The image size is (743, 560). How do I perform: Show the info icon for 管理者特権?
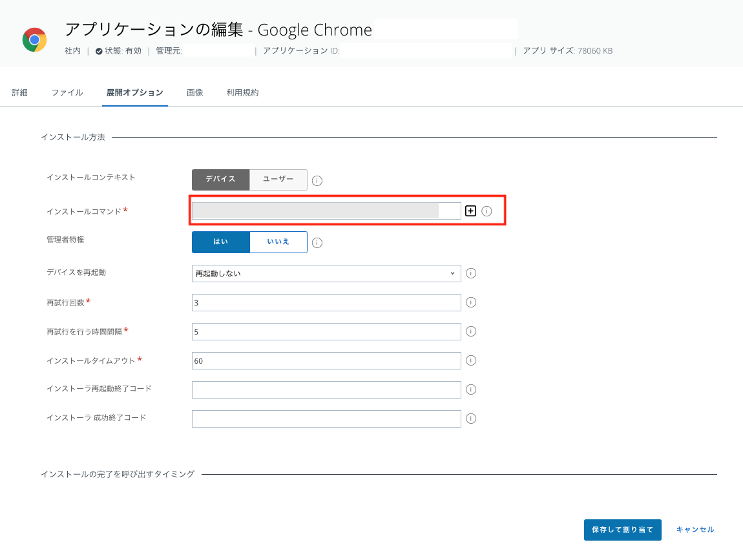point(317,243)
